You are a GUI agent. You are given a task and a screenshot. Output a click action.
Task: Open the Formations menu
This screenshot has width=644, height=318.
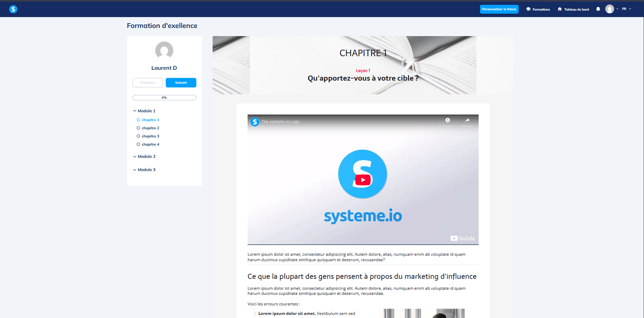point(538,9)
